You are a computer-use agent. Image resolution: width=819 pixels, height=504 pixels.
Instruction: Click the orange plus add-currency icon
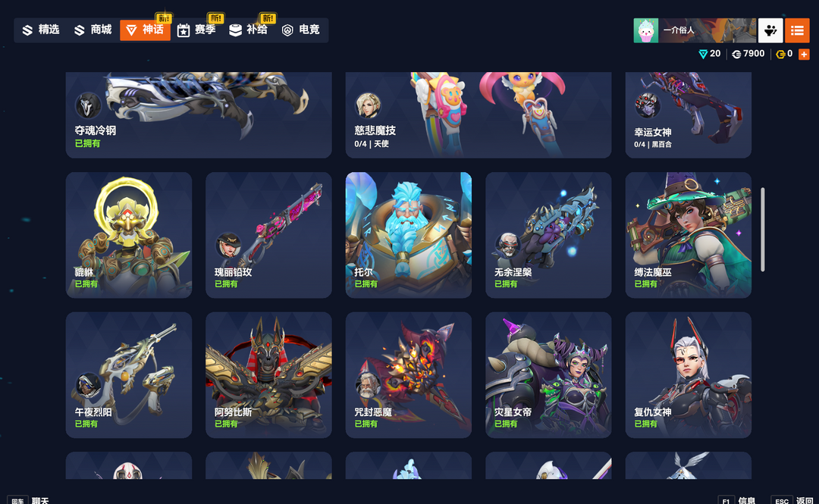tap(804, 54)
